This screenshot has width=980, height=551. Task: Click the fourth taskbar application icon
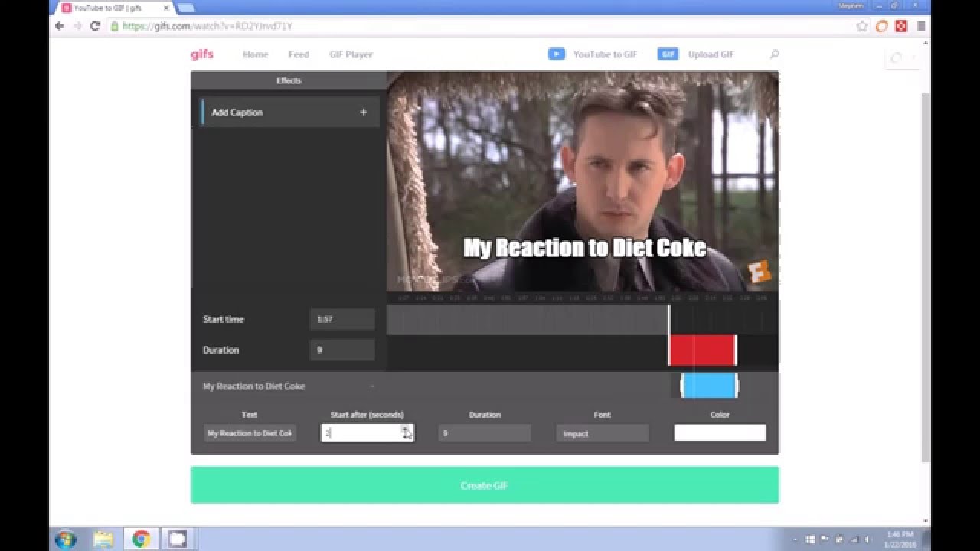click(x=178, y=539)
